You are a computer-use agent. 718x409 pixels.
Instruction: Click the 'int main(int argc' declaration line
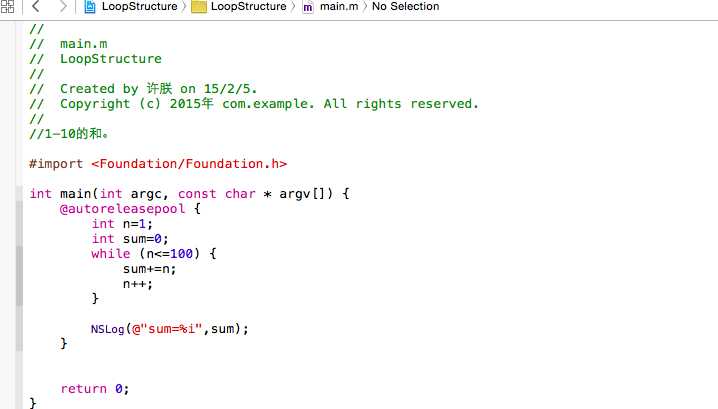tap(190, 194)
